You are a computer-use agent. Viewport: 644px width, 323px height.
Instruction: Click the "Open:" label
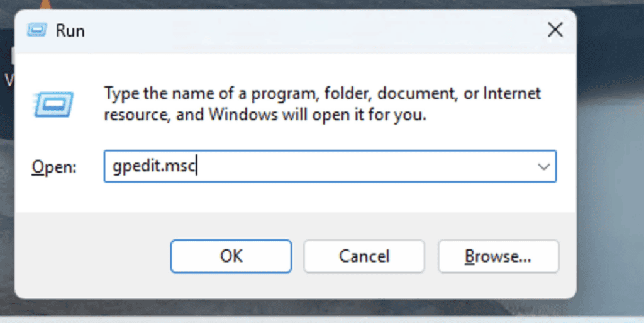(x=54, y=167)
